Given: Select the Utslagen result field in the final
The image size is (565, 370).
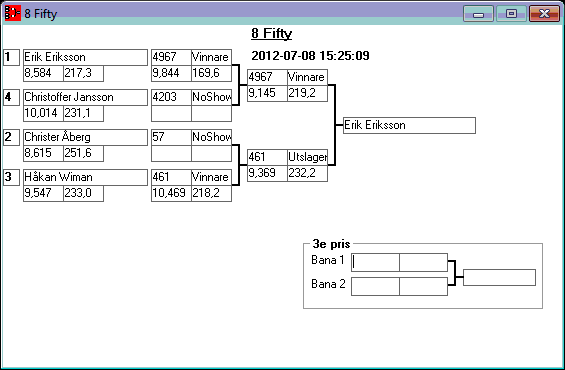Looking at the screenshot, I should pyautogui.click(x=307, y=157).
